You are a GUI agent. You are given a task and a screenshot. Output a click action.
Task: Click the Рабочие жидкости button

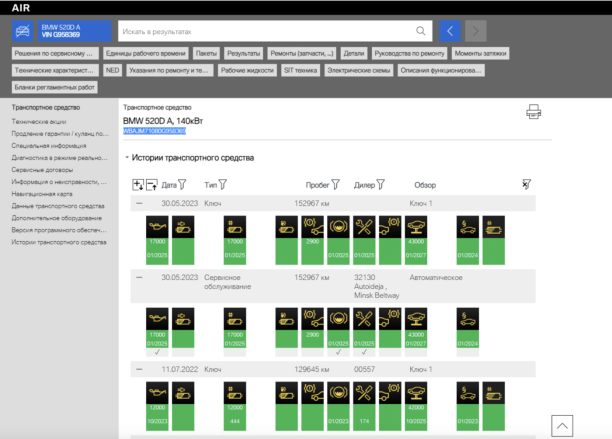tap(247, 70)
